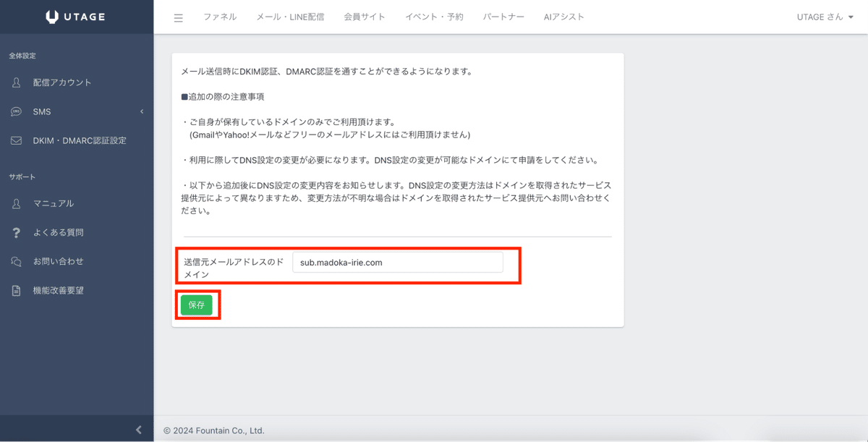Switch to the 会員サイト tab
Viewport: 868px width, 442px height.
click(x=365, y=17)
